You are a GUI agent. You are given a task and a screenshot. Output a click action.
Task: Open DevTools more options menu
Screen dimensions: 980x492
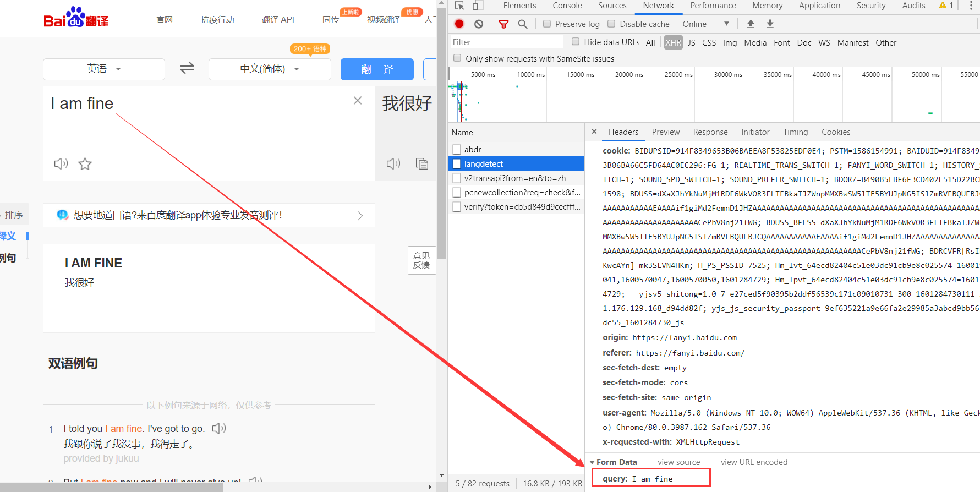coord(971,6)
